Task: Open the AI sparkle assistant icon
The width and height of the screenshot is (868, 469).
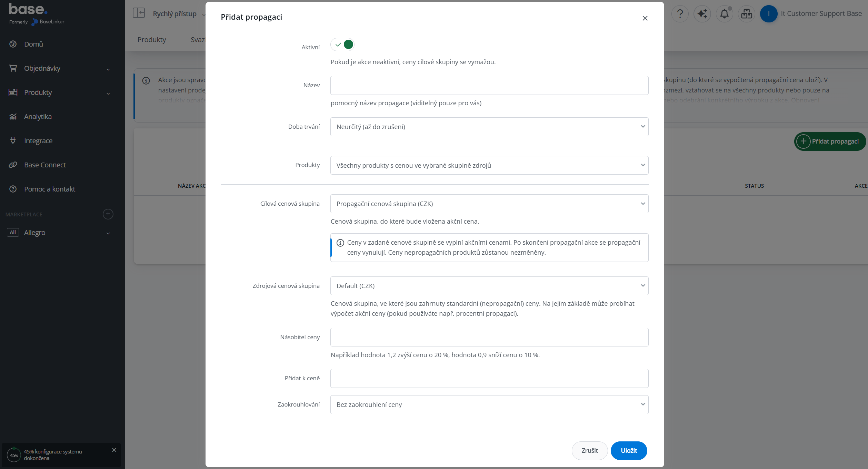Action: [x=702, y=14]
